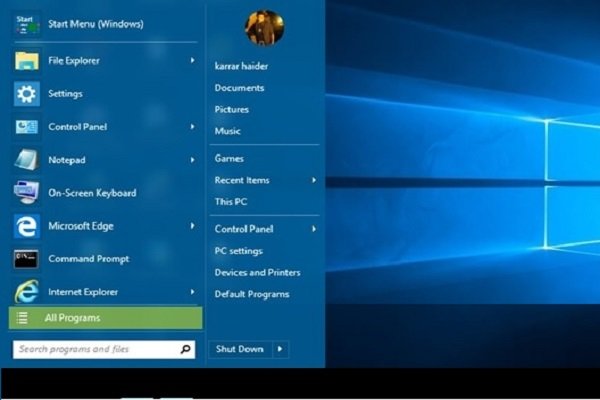Select All Programs
The width and height of the screenshot is (600, 400).
[105, 318]
